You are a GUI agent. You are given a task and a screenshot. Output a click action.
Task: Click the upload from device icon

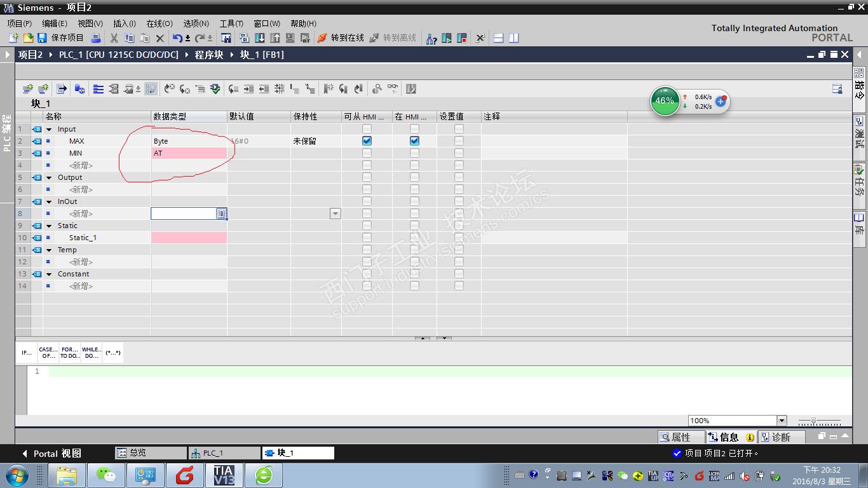[275, 38]
